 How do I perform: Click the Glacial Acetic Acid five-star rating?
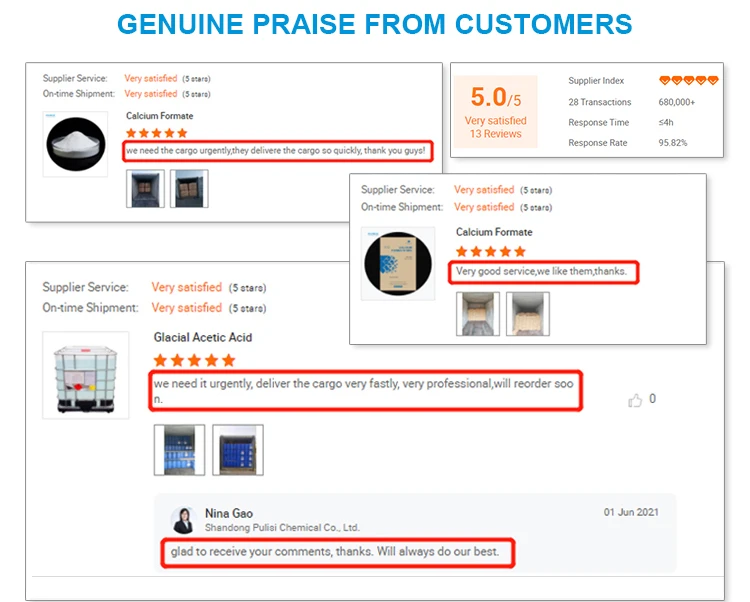194,360
